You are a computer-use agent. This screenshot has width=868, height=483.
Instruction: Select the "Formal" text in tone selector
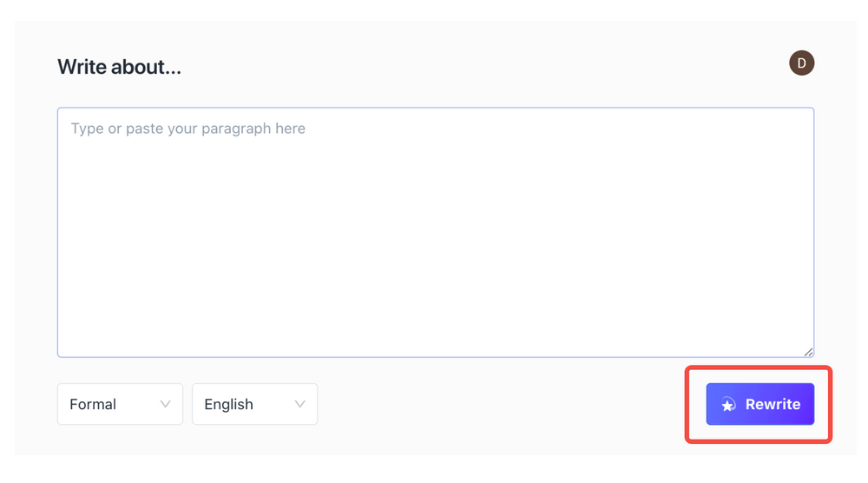[x=93, y=404]
